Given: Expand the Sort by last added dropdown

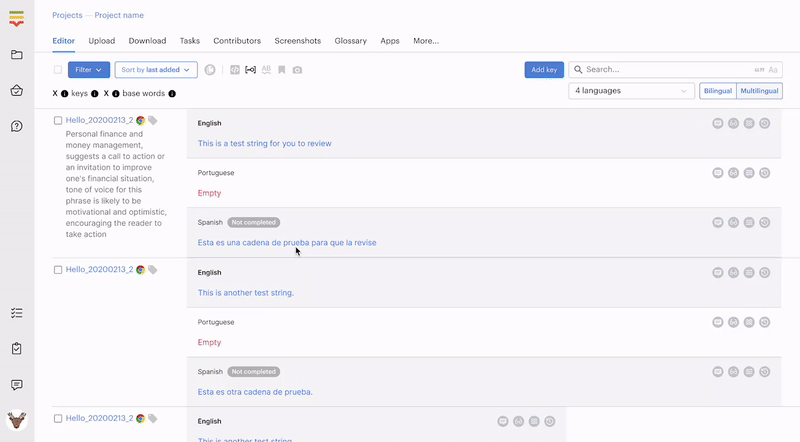Looking at the screenshot, I should [x=156, y=70].
